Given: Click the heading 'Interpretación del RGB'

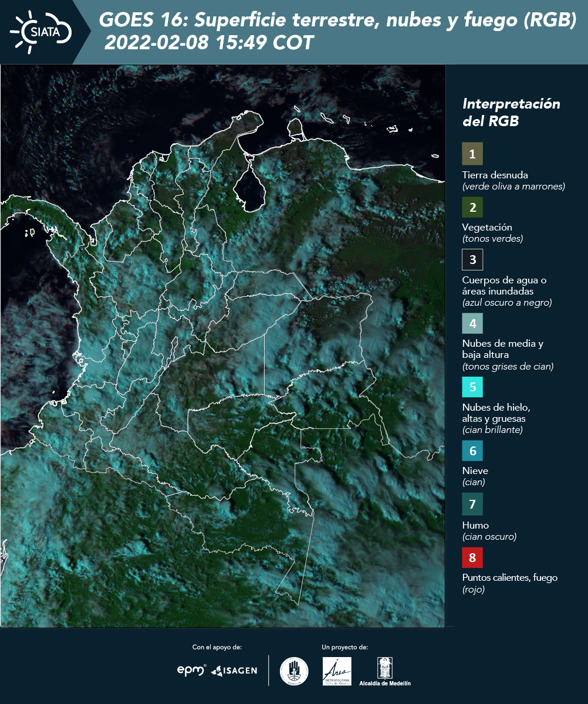Looking at the screenshot, I should pyautogui.click(x=511, y=113).
